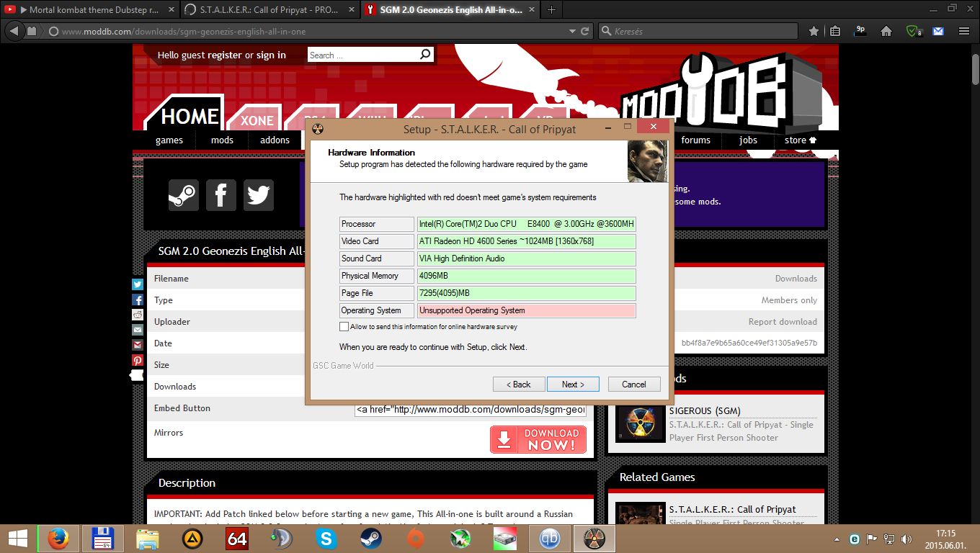Open the SIGEROUS (SGM) mod link
980x553 pixels.
(705, 411)
